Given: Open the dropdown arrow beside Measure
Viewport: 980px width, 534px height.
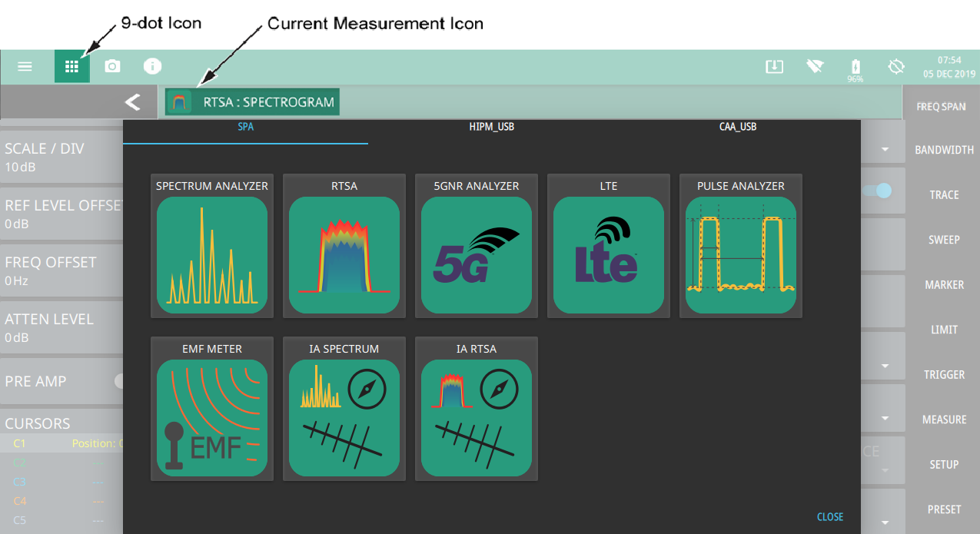Looking at the screenshot, I should pos(885,419).
